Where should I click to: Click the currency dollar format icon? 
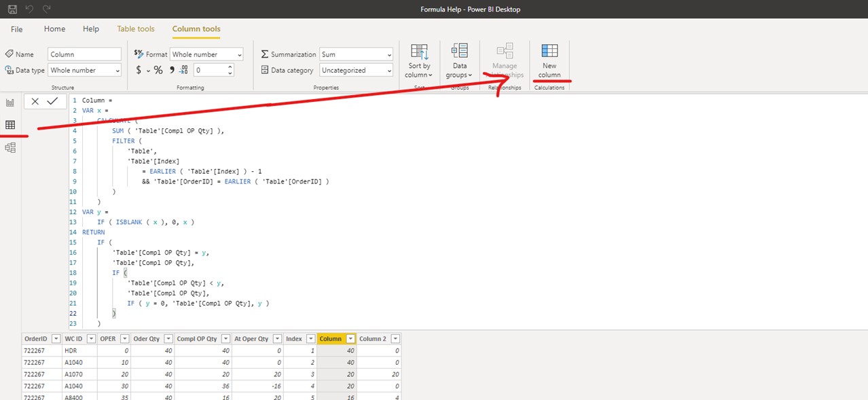click(139, 70)
